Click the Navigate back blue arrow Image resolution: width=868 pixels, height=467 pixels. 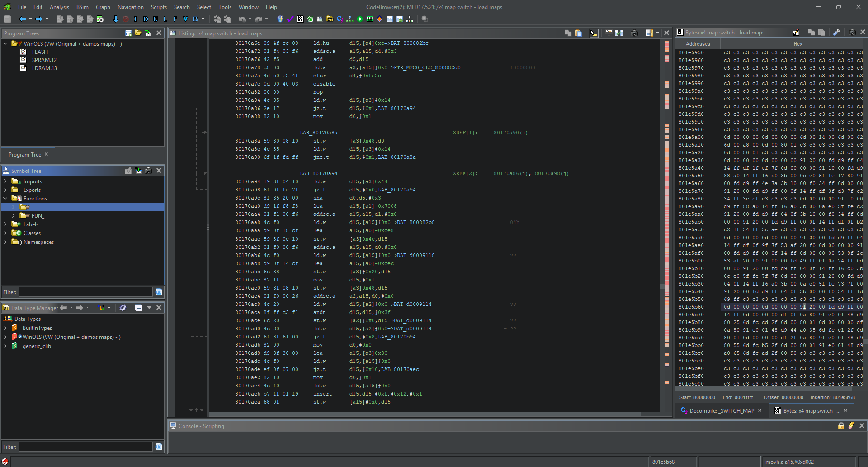click(23, 19)
